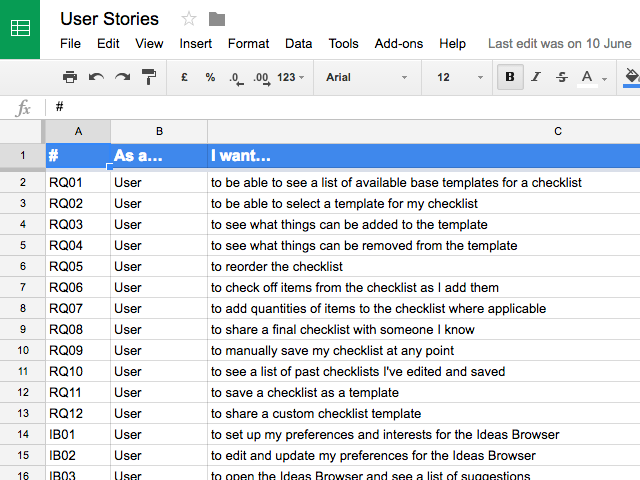Select the Paint format roller

pyautogui.click(x=149, y=77)
